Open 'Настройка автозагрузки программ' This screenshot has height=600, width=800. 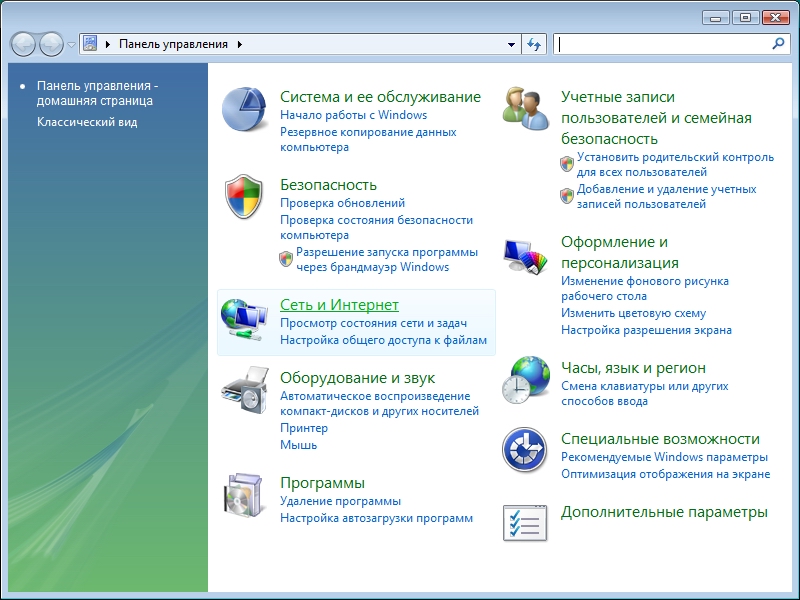coord(377,518)
